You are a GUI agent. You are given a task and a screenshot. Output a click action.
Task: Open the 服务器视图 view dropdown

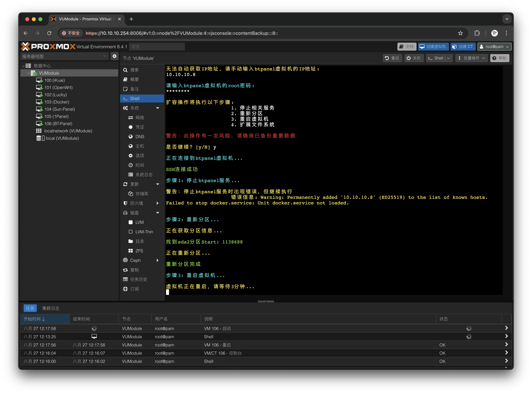point(64,56)
